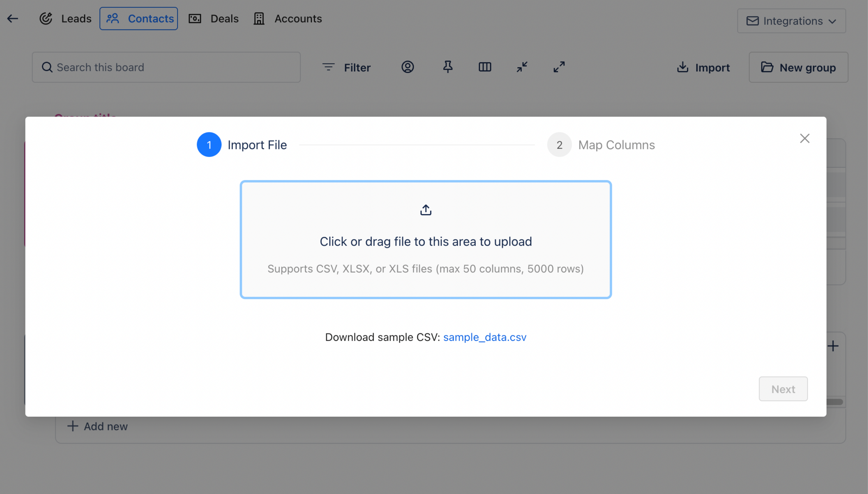This screenshot has width=868, height=494.
Task: Download the sample_data.csv link
Action: click(484, 337)
